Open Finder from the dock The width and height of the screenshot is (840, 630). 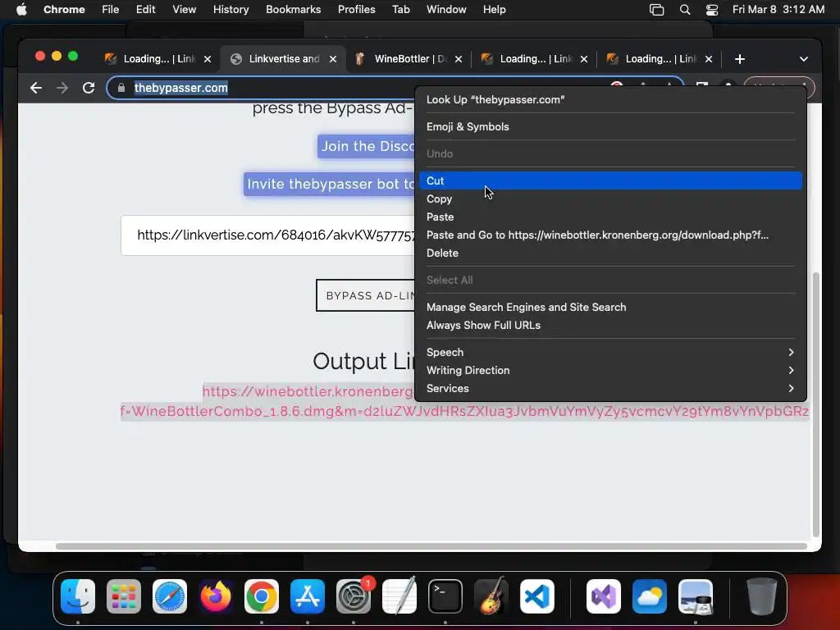click(x=78, y=596)
